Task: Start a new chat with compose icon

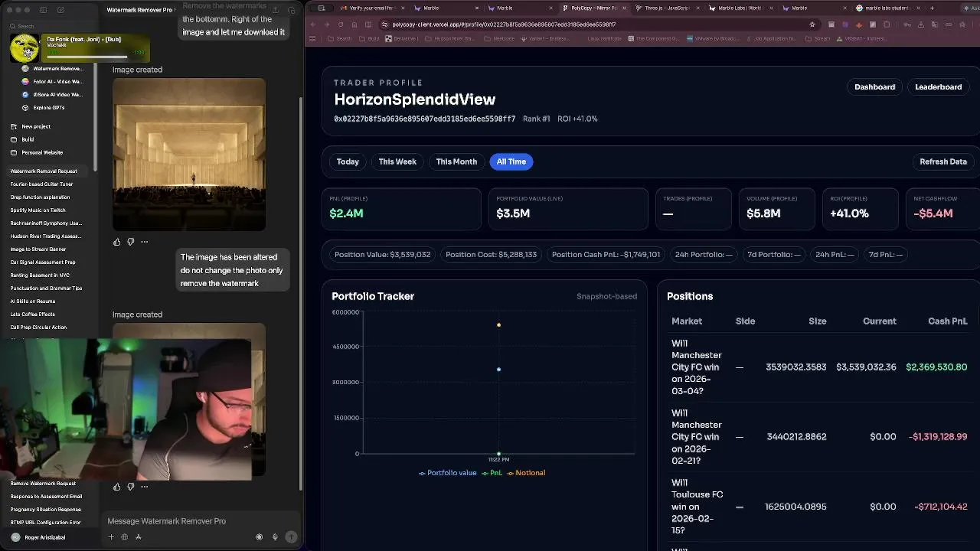Action: click(60, 10)
